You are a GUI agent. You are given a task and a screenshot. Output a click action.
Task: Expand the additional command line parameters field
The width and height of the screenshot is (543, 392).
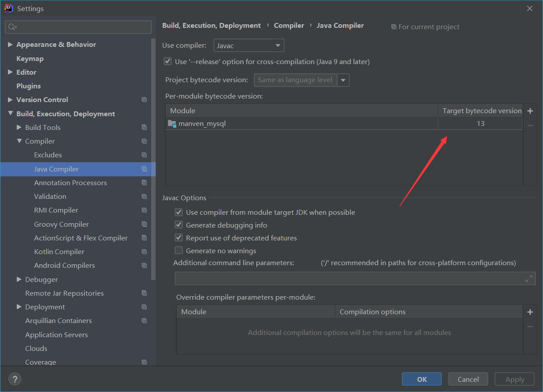tap(529, 278)
